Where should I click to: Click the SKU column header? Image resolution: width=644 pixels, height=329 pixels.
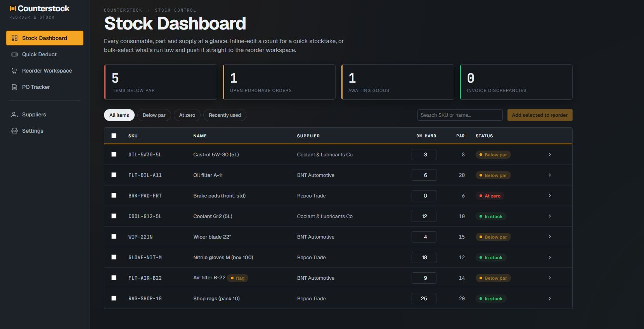pos(133,136)
